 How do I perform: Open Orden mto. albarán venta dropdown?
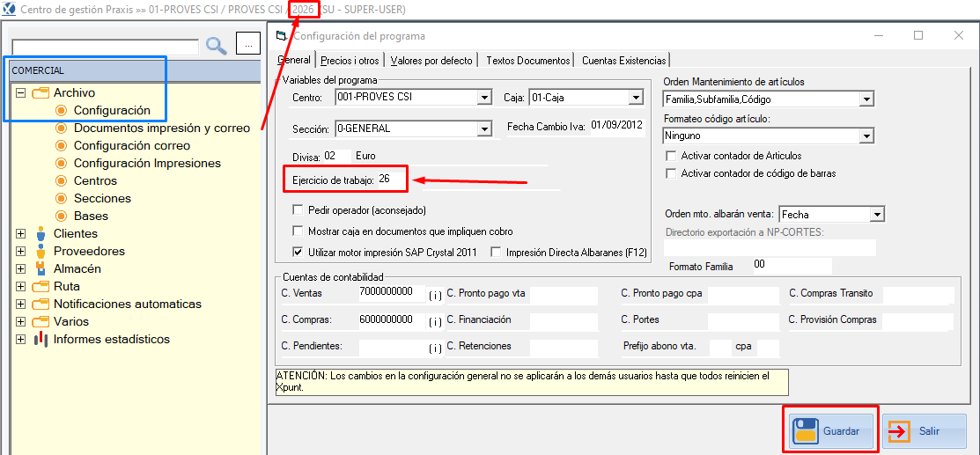point(878,215)
